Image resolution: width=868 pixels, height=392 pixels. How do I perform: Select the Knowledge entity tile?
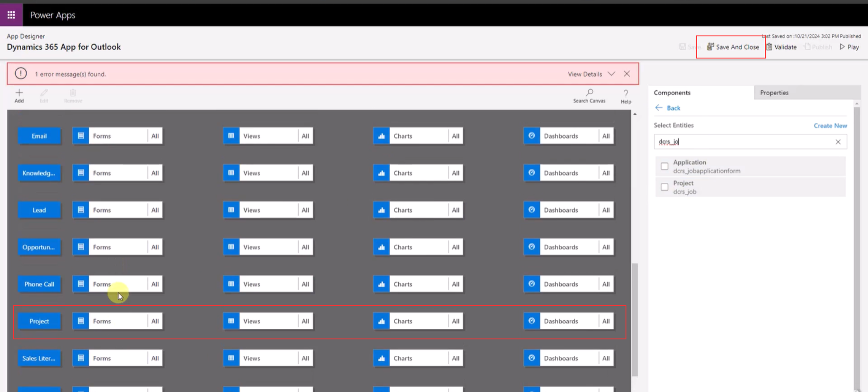point(39,173)
